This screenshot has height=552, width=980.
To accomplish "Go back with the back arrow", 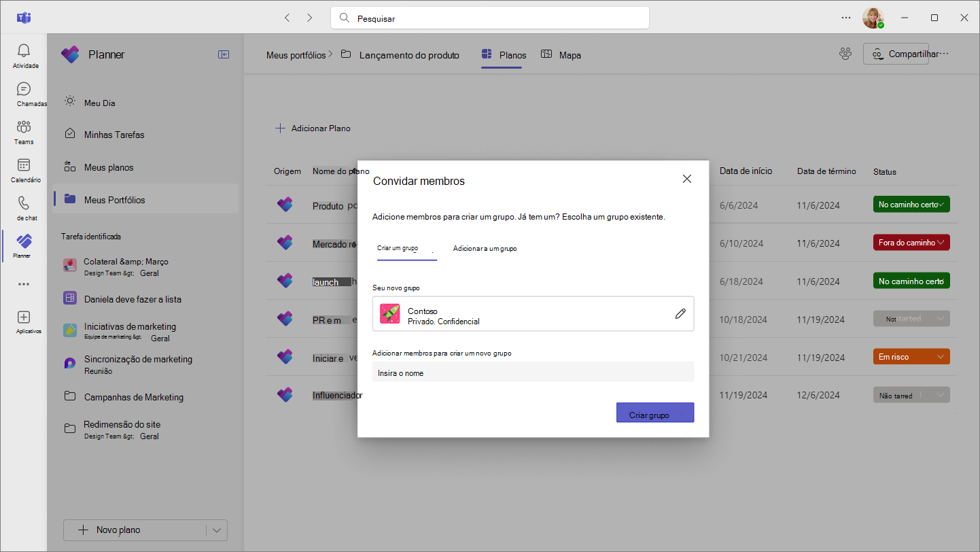I will (x=287, y=18).
